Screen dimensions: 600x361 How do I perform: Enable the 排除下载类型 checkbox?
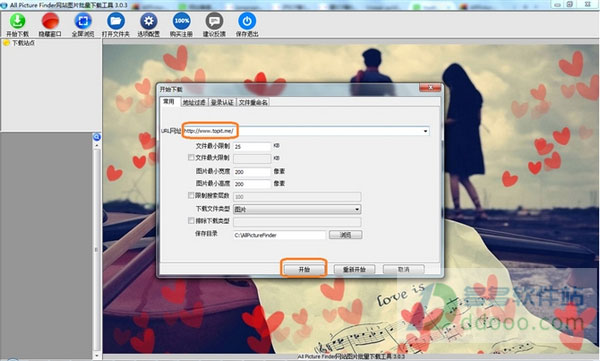[x=191, y=221]
